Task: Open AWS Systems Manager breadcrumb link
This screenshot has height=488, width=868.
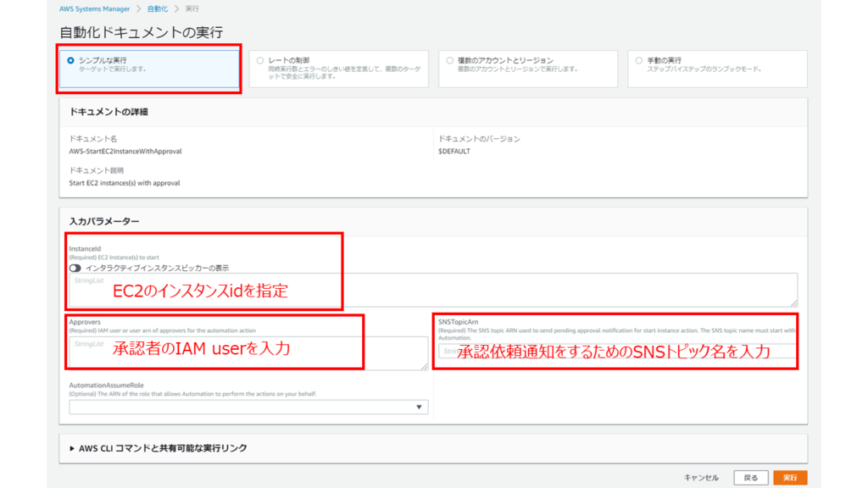Action: (94, 8)
